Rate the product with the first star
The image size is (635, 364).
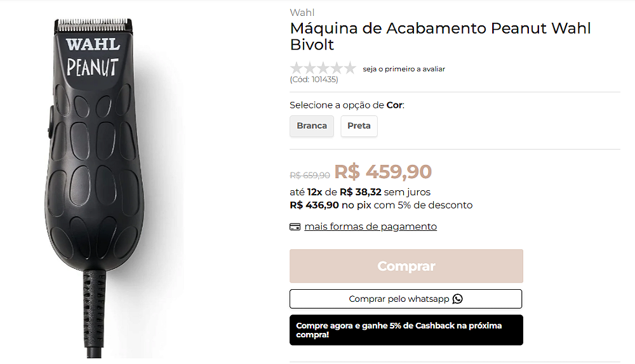[x=297, y=68]
